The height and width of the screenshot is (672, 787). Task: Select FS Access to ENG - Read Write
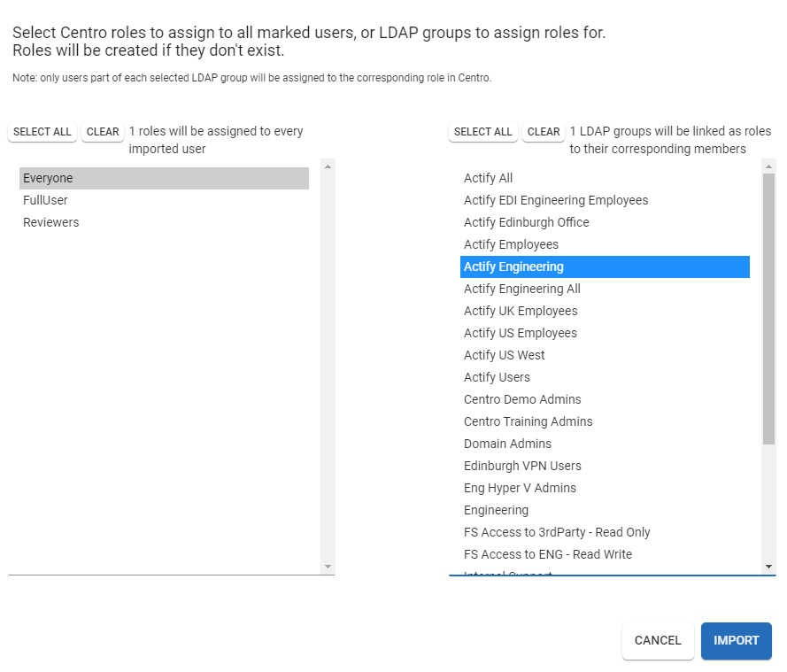click(548, 554)
